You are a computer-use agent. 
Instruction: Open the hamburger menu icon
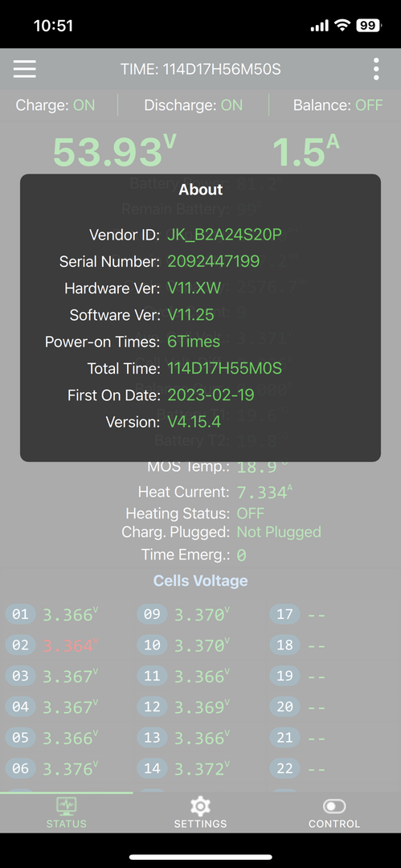point(25,69)
